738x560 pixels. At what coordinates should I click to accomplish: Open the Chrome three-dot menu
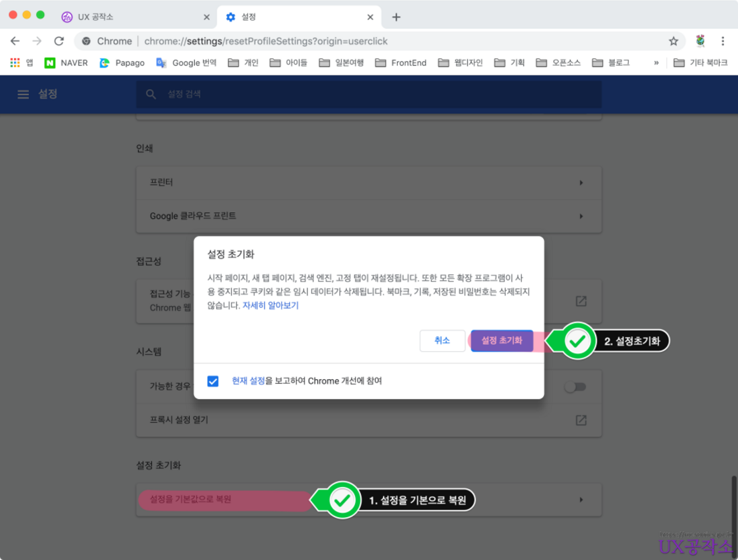click(723, 41)
